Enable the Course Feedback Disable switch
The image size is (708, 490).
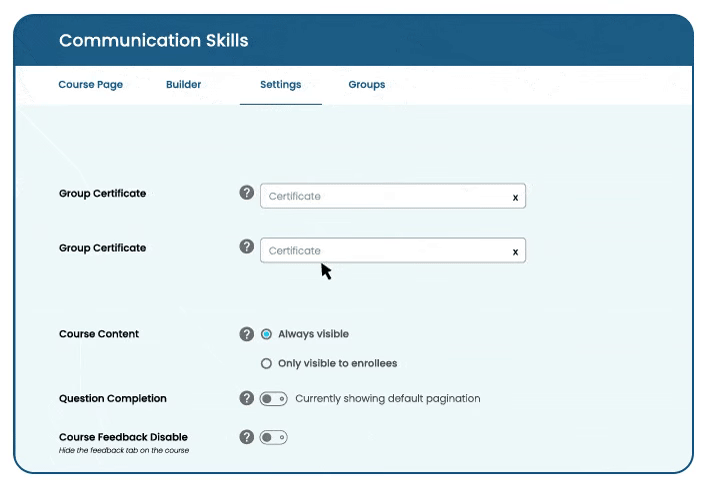tap(273, 437)
